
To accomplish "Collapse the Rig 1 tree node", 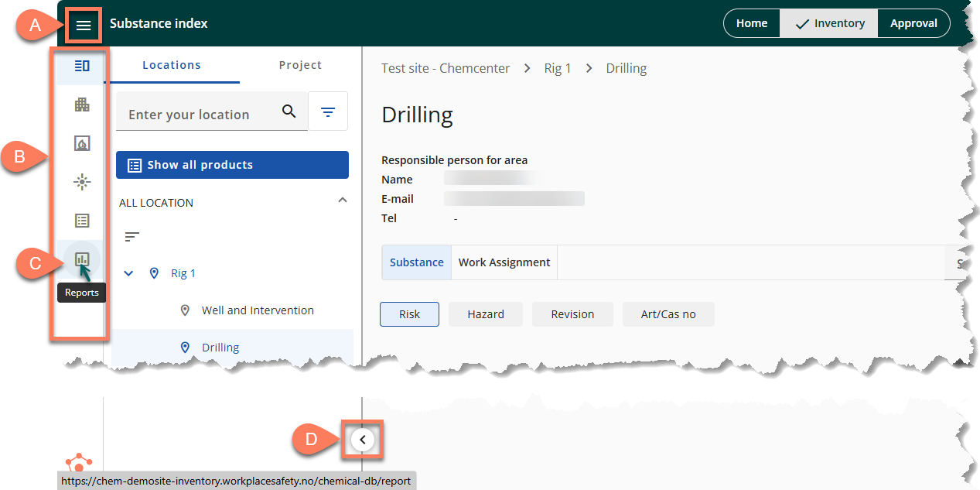I will [x=129, y=273].
